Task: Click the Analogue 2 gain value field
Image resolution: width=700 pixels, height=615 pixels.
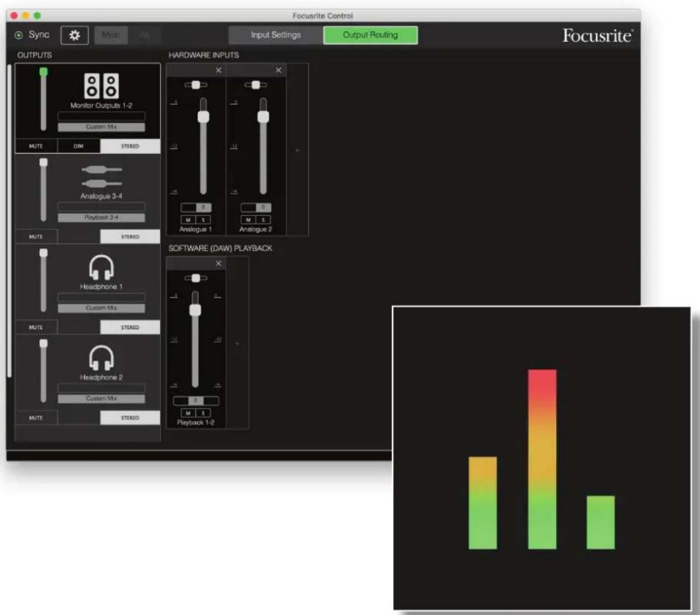Action: (256, 207)
